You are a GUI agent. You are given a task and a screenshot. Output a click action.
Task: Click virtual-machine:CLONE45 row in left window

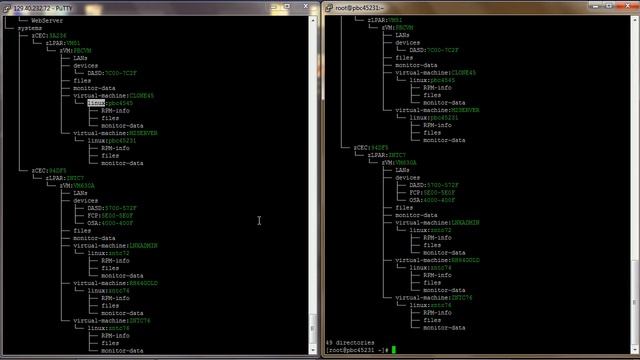pos(113,96)
